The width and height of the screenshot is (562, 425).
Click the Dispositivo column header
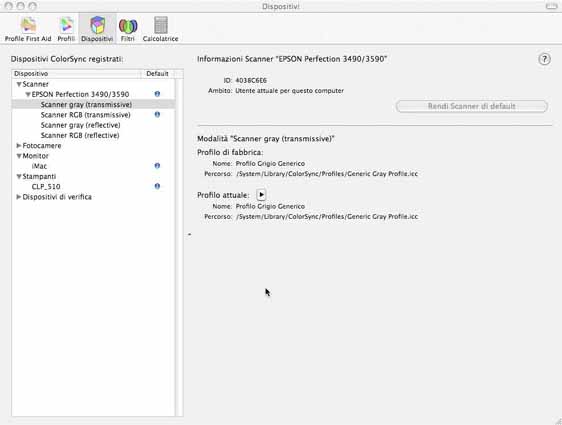[x=77, y=73]
